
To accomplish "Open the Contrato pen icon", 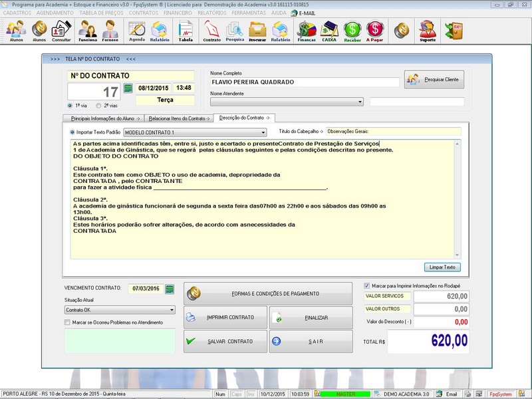I will 211,31.
